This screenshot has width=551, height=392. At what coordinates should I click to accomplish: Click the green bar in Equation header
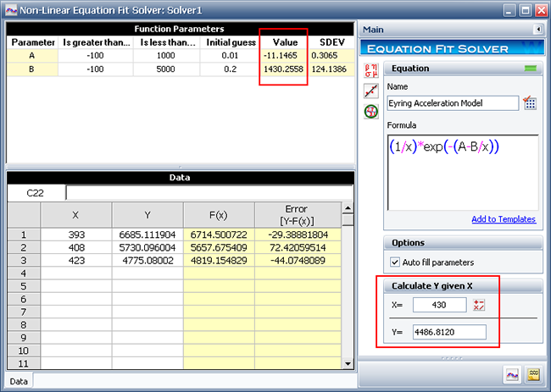click(x=532, y=68)
